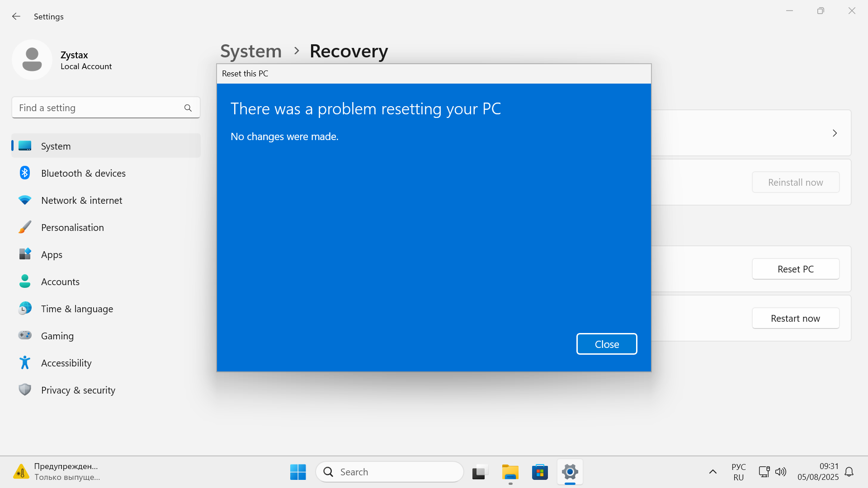Expand the hidden system tray icons chevron
The width and height of the screenshot is (868, 488).
713,472
